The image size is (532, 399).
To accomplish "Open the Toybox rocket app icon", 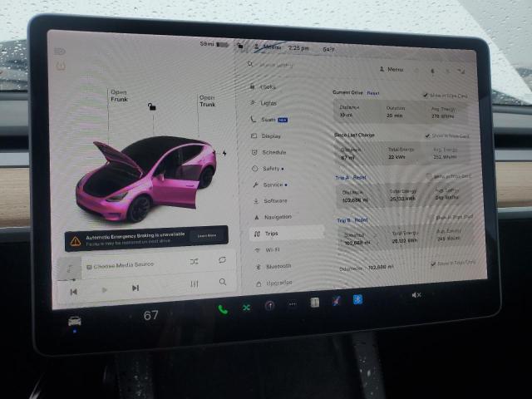I will pos(336,301).
